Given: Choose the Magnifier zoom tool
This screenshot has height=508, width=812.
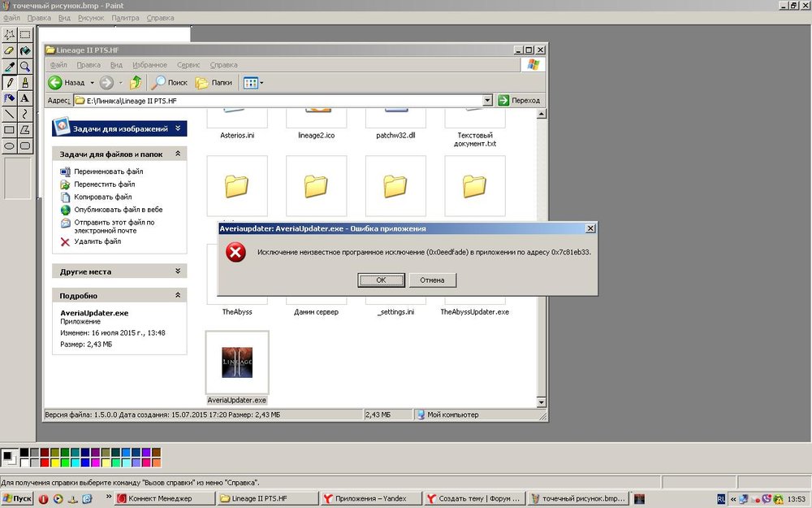Looking at the screenshot, I should (x=25, y=67).
